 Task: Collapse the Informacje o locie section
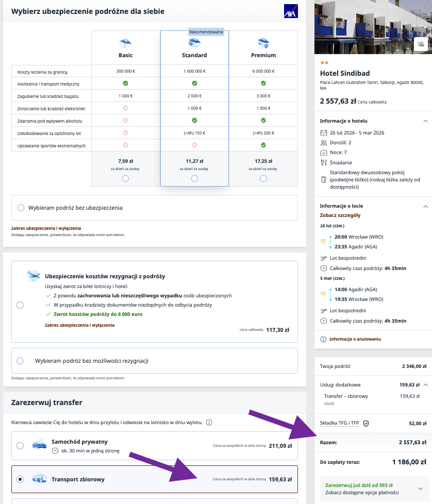tap(425, 206)
